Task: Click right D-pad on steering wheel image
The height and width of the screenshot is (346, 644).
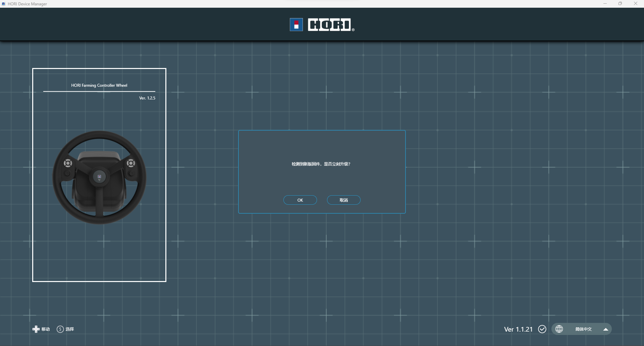Action: point(131,163)
